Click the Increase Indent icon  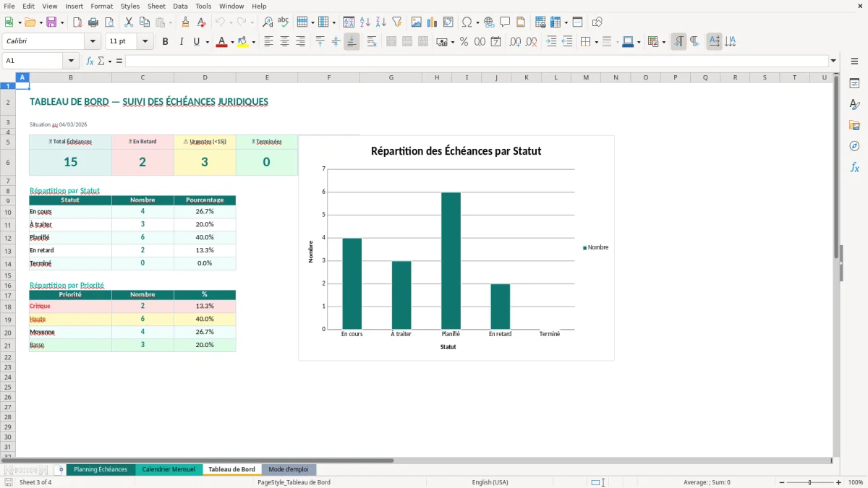pos(551,42)
